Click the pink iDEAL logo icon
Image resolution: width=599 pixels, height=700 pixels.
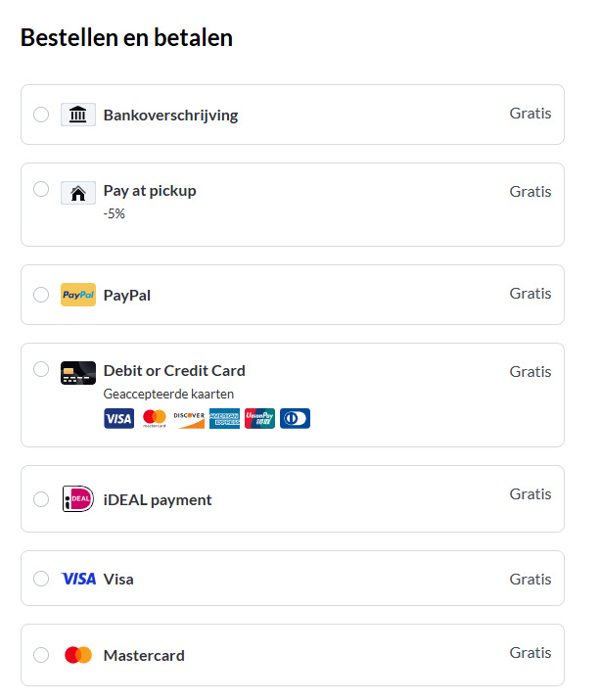[78, 499]
